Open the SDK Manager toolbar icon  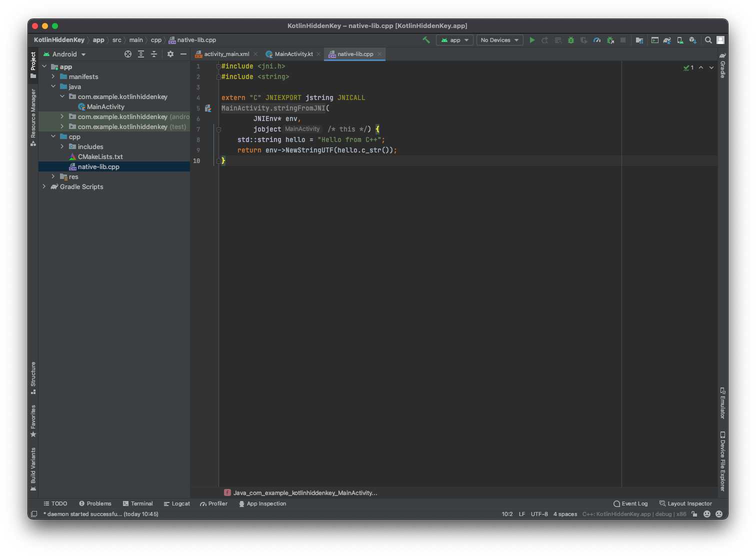(693, 40)
